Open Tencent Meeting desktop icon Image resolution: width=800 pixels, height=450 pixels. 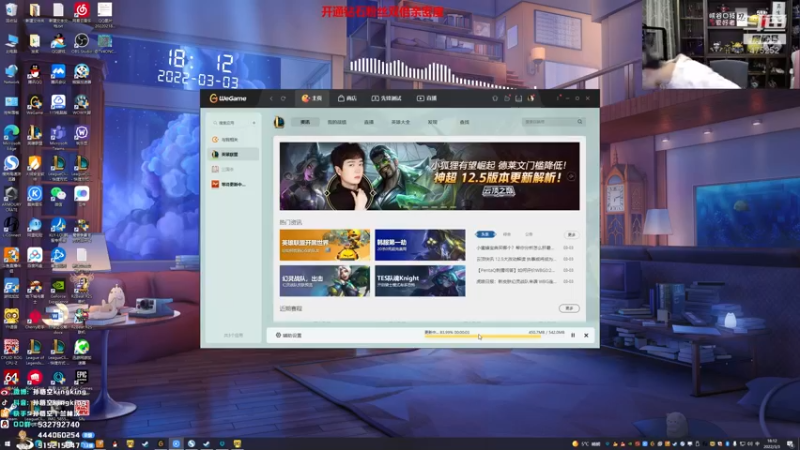coord(58,73)
